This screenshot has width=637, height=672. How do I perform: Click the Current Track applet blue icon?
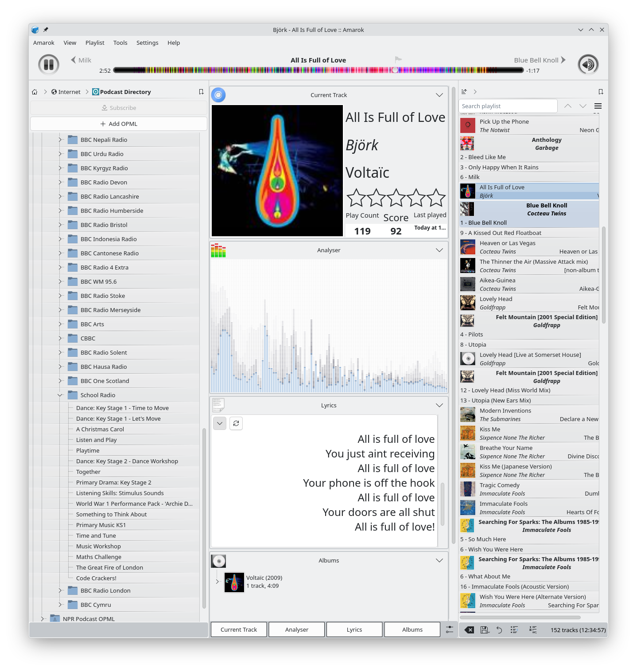218,95
